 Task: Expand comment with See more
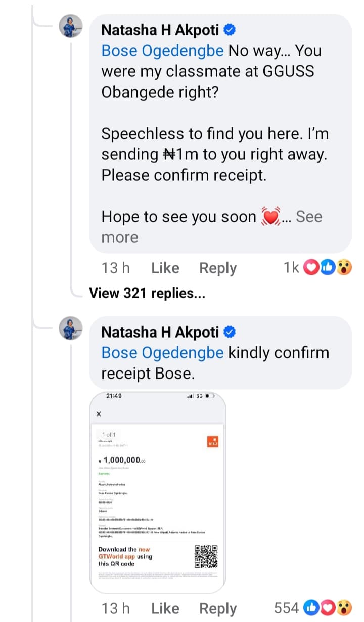pyautogui.click(x=308, y=217)
